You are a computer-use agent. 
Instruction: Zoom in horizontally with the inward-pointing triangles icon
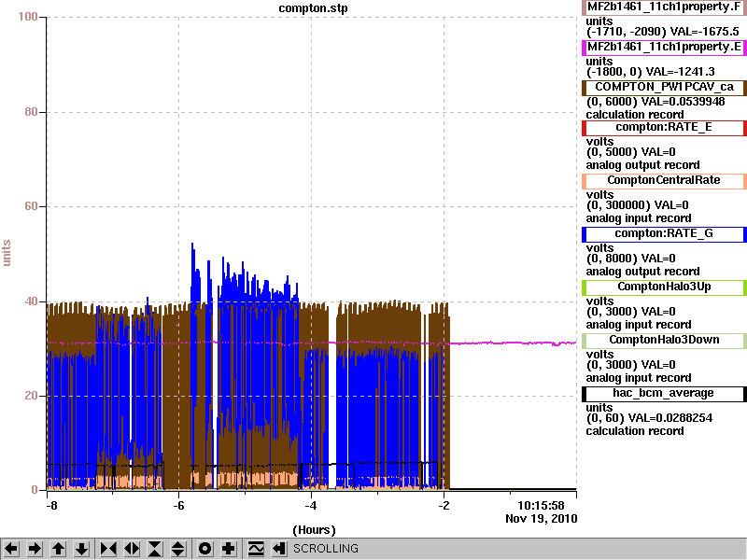[x=108, y=549]
